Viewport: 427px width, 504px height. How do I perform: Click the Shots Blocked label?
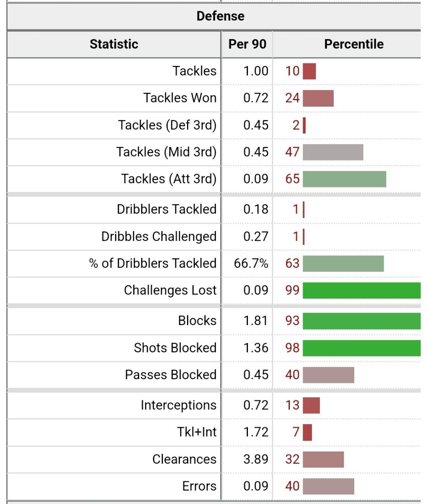click(175, 348)
